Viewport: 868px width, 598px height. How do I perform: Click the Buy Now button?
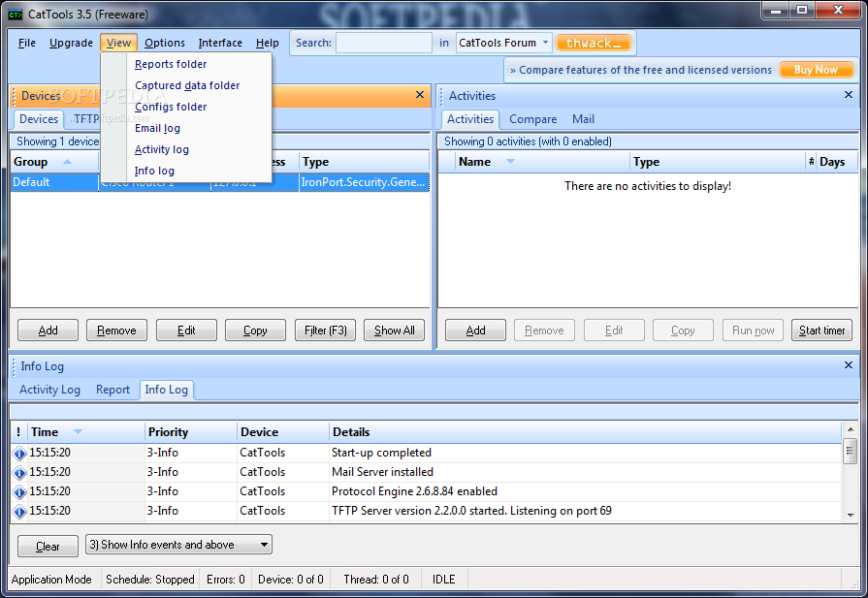(x=816, y=70)
